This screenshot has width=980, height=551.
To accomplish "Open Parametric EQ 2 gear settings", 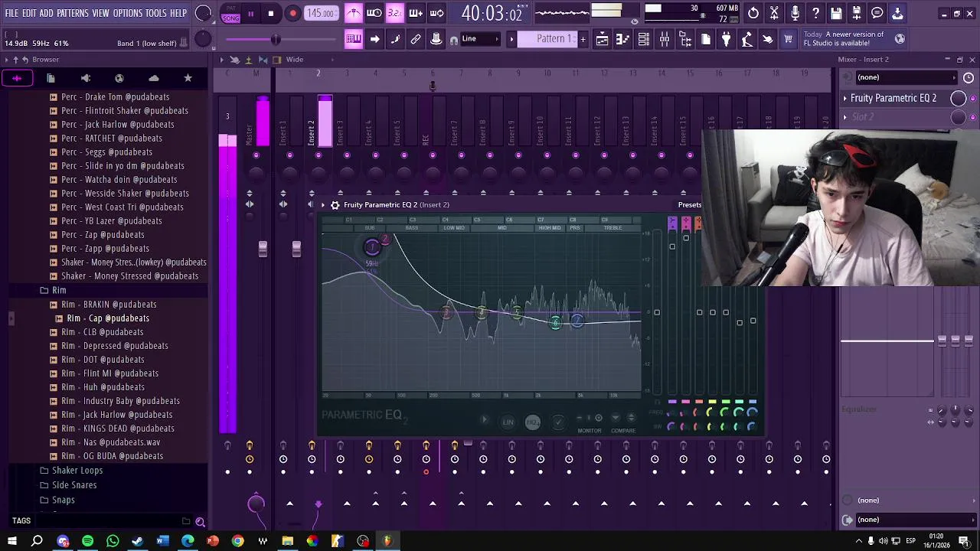I will pos(335,205).
